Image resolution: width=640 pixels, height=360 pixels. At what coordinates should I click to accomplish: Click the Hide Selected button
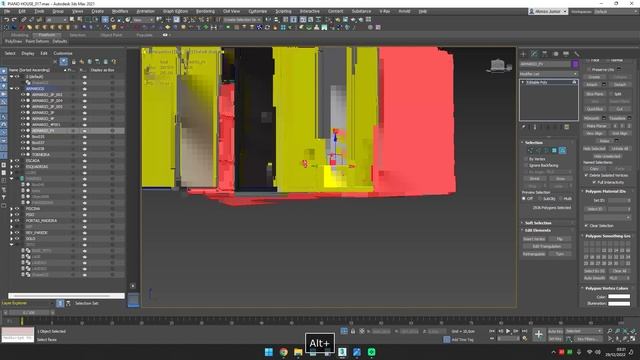coord(594,149)
